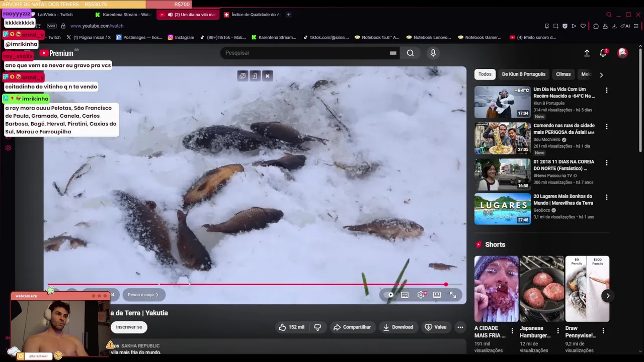Open Instagram bookmark
Image resolution: width=644 pixels, height=362 pixels.
(181, 37)
